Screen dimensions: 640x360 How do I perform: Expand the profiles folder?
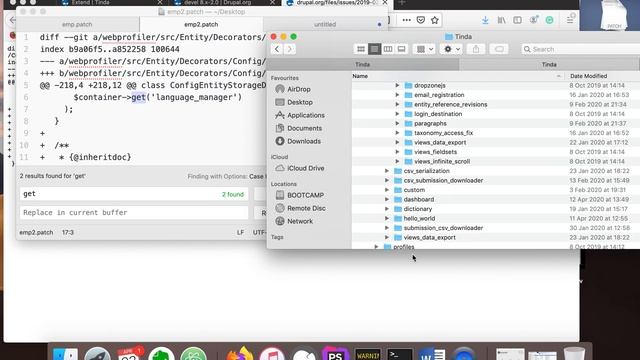point(376,247)
